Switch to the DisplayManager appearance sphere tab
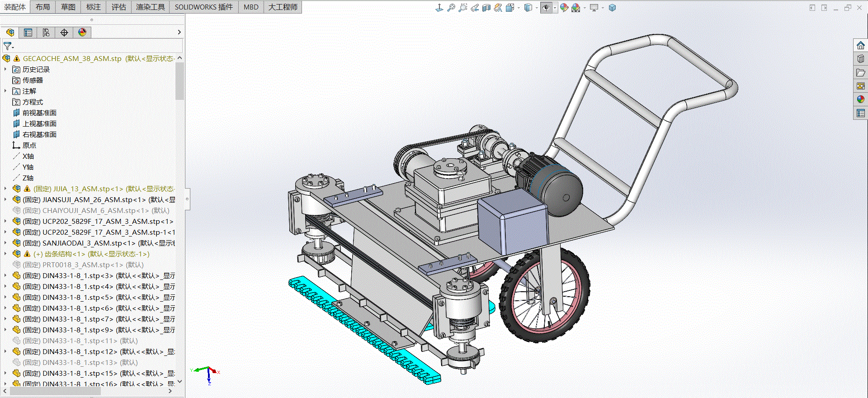The height and width of the screenshot is (398, 868). coord(82,33)
